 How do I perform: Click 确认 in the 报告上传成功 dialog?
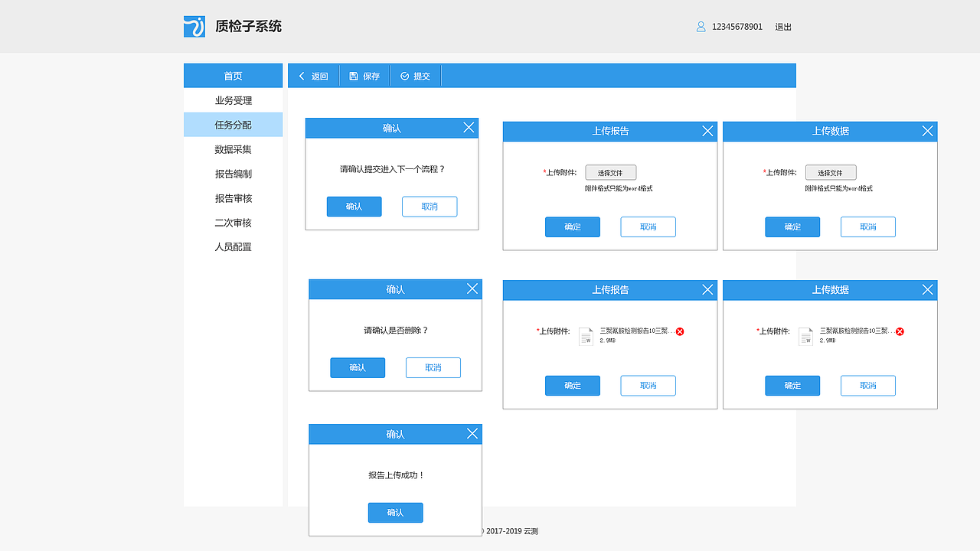coord(395,512)
